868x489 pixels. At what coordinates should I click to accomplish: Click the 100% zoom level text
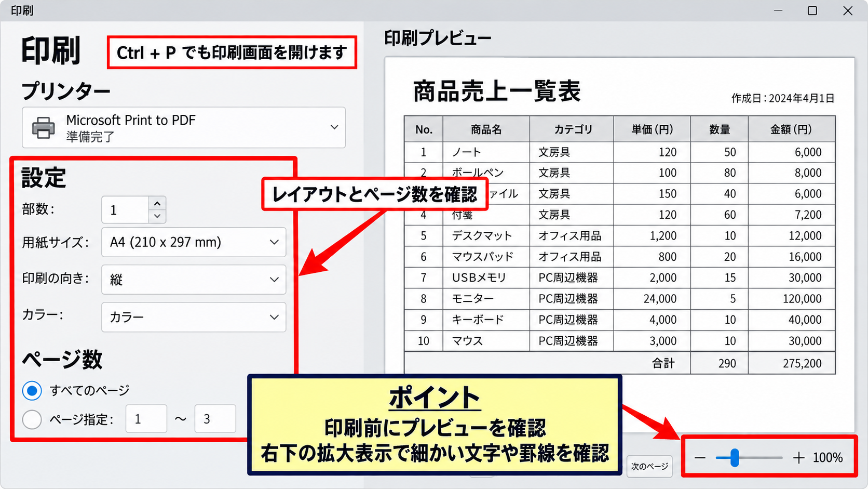tap(828, 458)
